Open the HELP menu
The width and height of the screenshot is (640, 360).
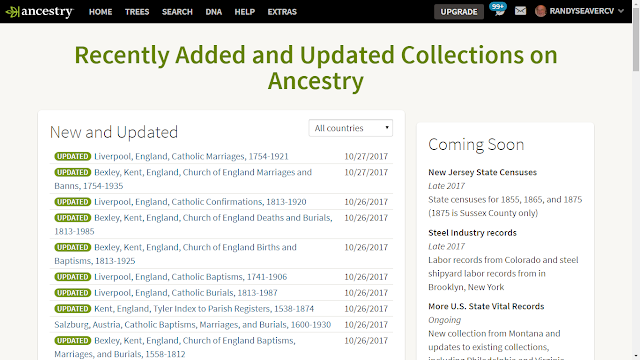click(244, 12)
